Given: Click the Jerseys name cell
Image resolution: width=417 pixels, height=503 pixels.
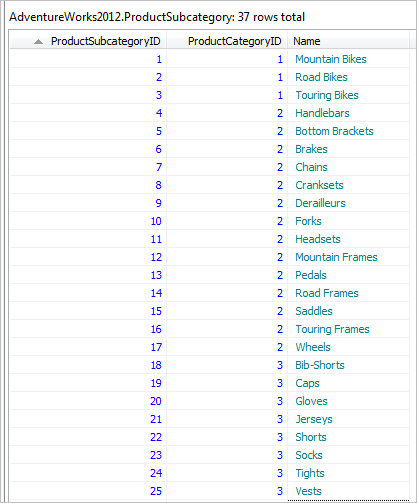Looking at the screenshot, I should click(348, 419).
